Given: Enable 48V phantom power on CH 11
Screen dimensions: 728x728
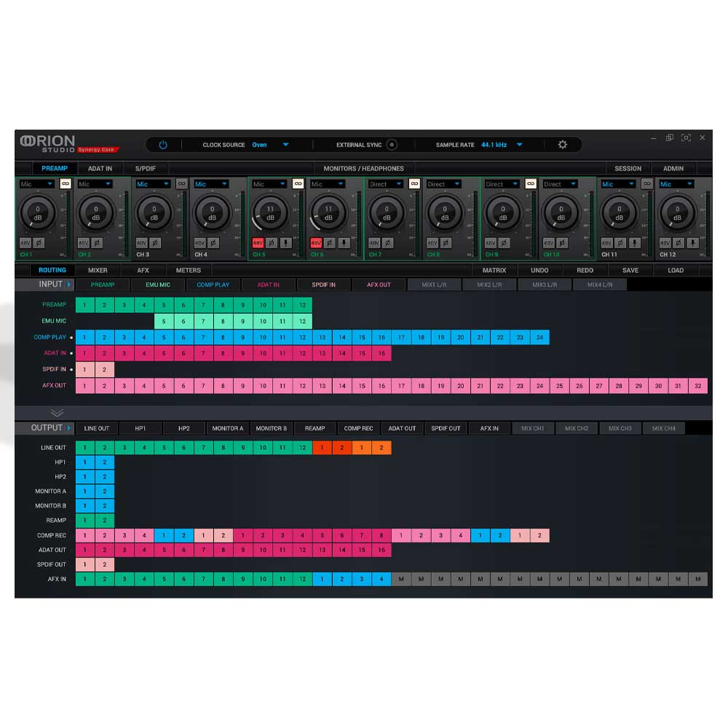Looking at the screenshot, I should [x=606, y=243].
